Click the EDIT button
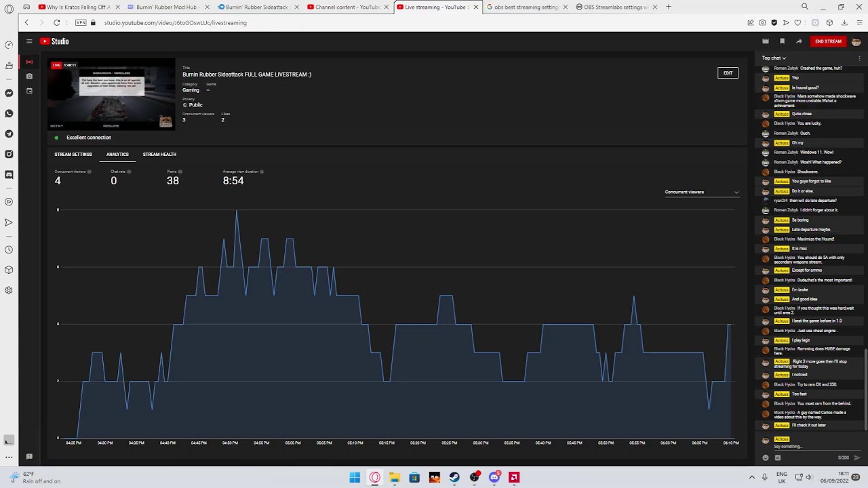Viewport: 868px width, 488px height. tap(728, 73)
